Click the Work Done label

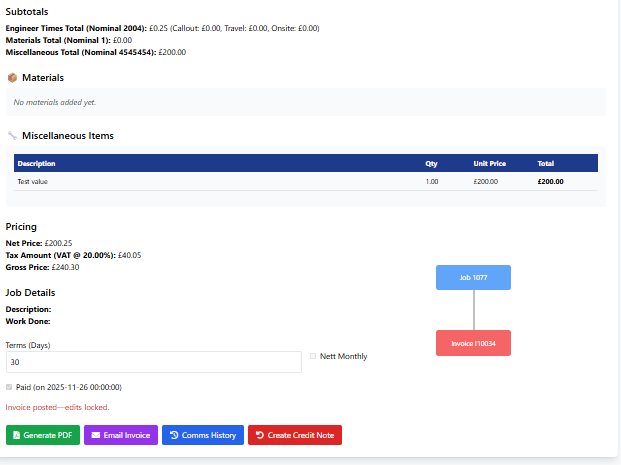coord(28,321)
